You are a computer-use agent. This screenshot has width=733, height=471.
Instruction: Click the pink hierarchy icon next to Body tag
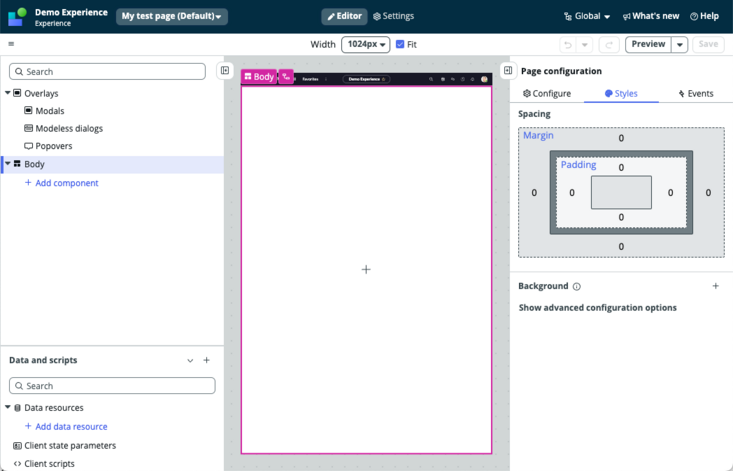[x=286, y=77]
